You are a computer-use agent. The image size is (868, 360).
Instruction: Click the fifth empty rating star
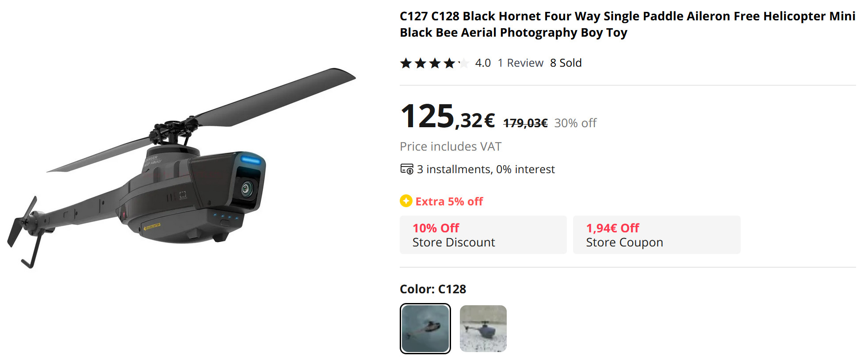[463, 63]
